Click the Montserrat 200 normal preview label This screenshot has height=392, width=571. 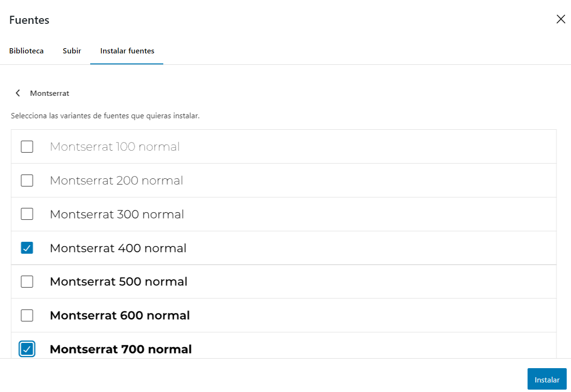(116, 180)
